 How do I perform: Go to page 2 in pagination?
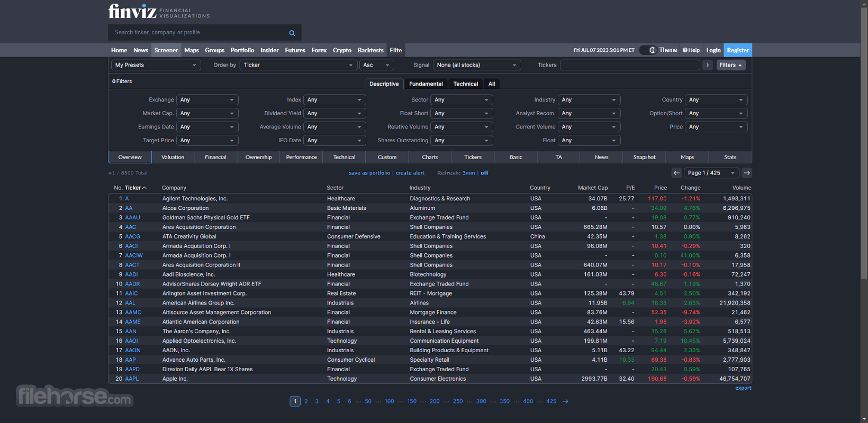pos(306,401)
